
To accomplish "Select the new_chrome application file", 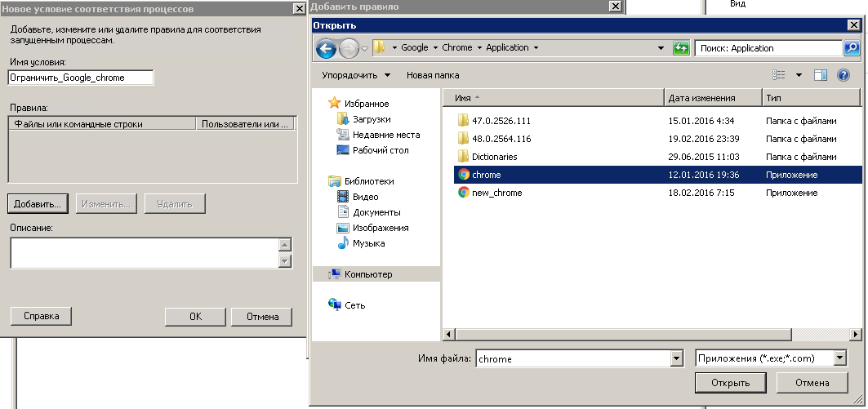I will point(496,193).
